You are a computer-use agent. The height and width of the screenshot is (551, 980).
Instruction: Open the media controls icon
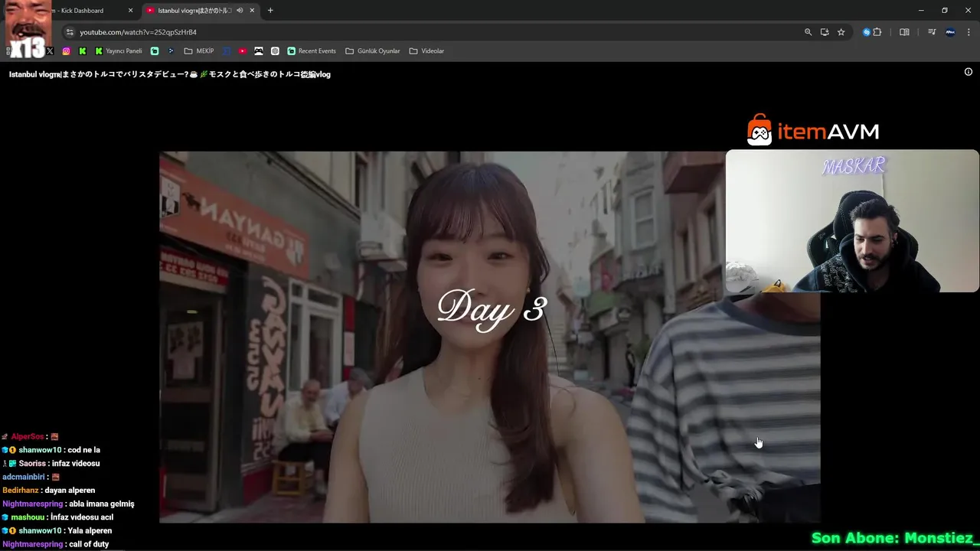coord(932,32)
